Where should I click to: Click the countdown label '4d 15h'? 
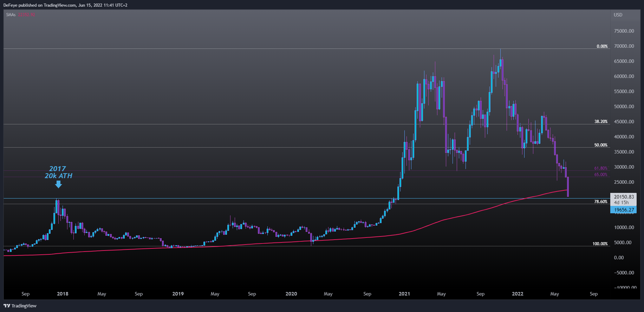[x=621, y=202]
